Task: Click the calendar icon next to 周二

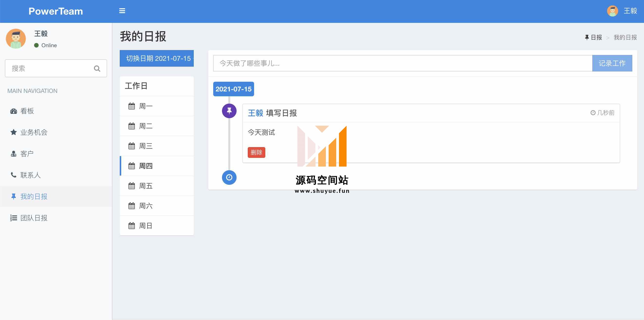Action: [x=131, y=126]
